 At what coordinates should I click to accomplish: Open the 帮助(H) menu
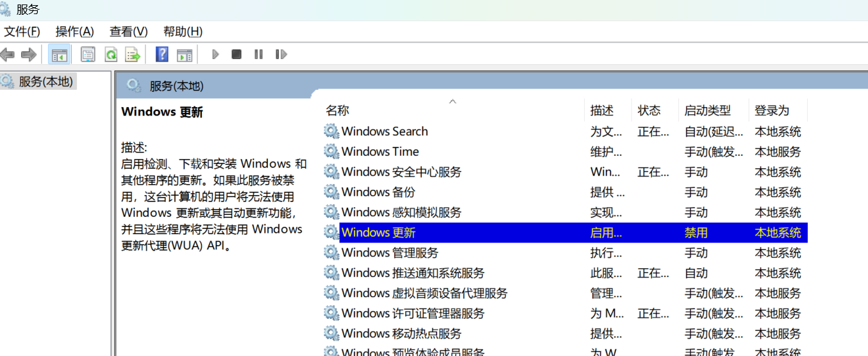(x=183, y=31)
